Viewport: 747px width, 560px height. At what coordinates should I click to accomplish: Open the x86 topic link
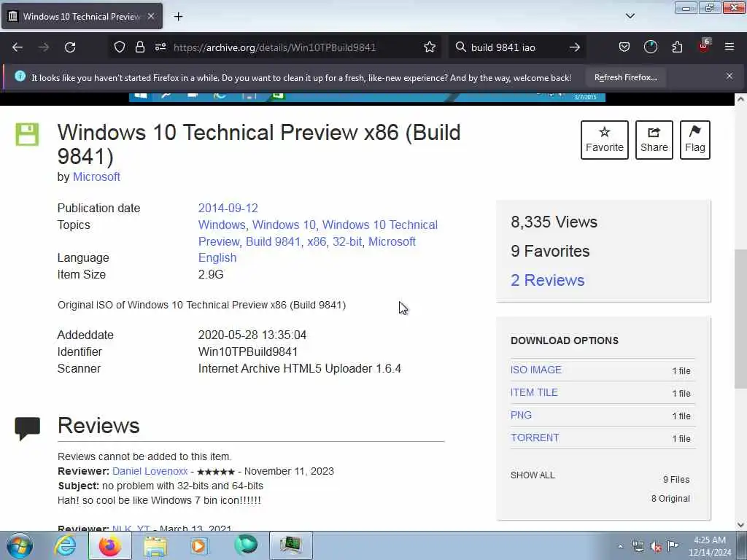[317, 241]
